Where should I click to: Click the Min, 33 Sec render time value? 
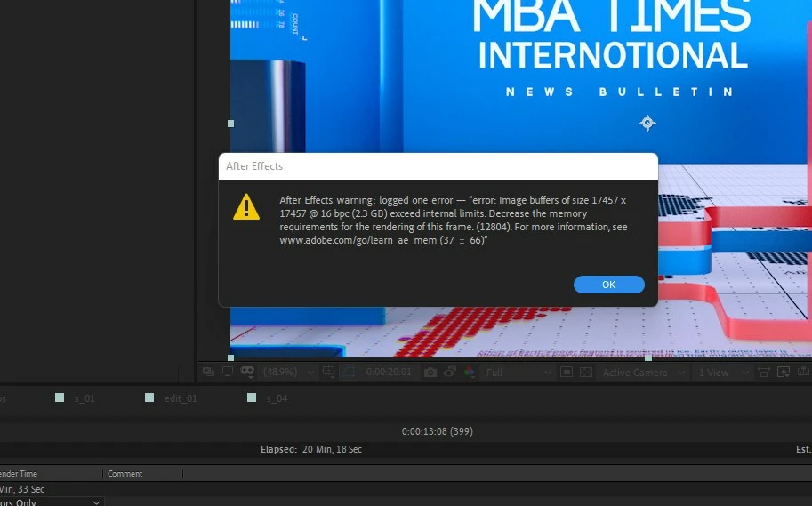coord(22,489)
